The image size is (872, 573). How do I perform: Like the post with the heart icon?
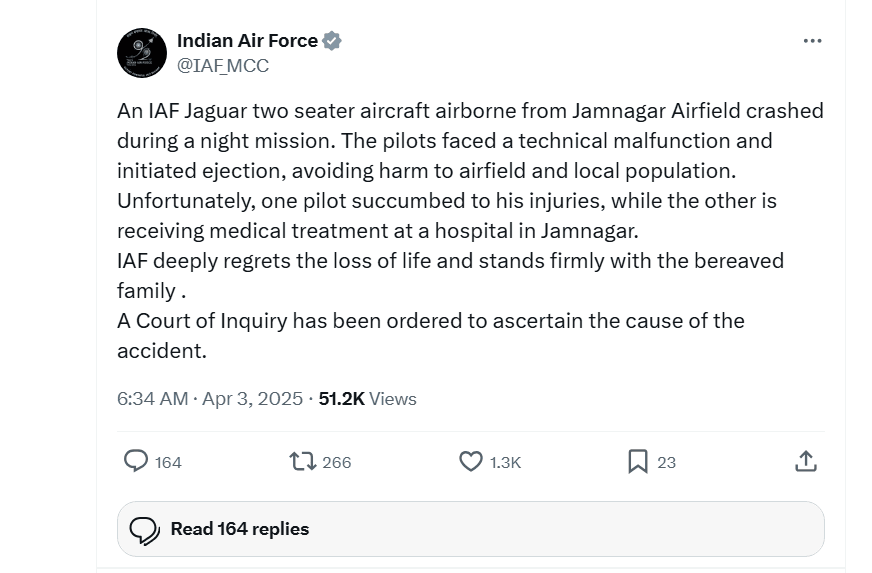471,461
